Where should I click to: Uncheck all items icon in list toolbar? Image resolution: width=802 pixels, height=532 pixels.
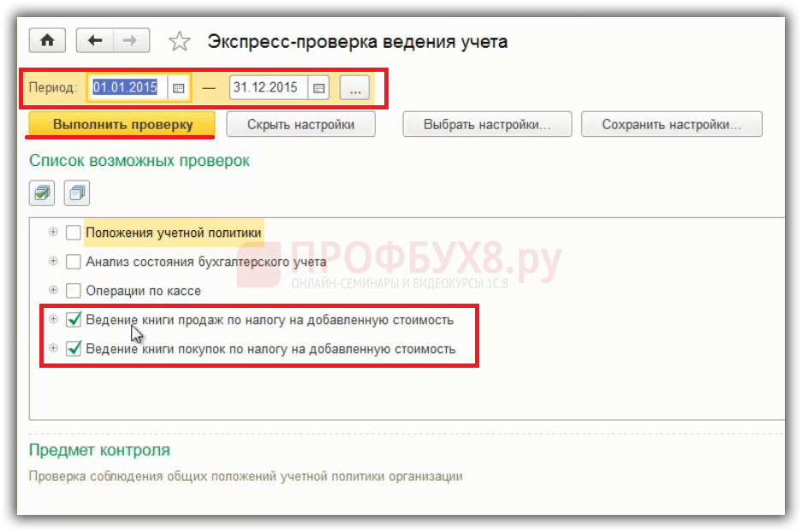pyautogui.click(x=77, y=193)
